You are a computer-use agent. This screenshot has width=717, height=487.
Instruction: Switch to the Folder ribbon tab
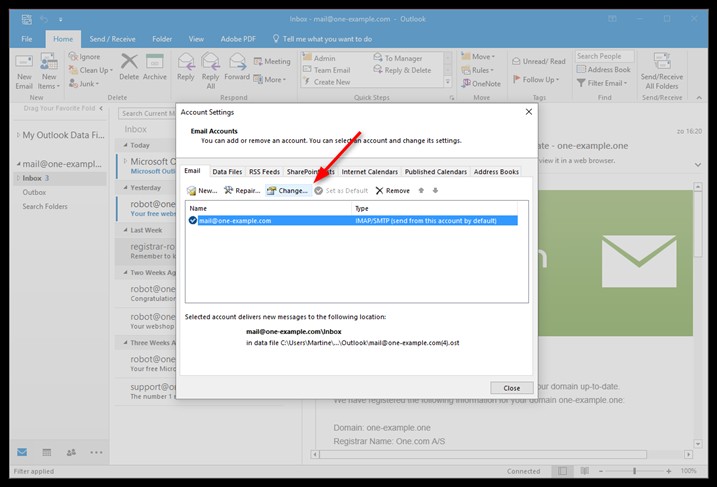tap(162, 39)
